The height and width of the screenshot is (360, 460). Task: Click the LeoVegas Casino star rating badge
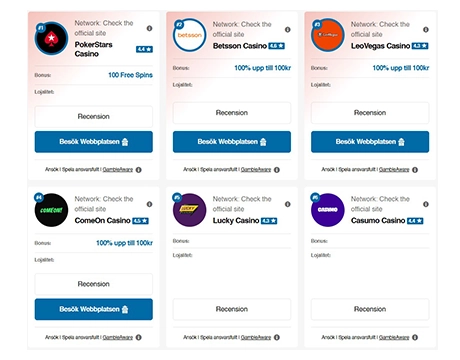tap(420, 46)
